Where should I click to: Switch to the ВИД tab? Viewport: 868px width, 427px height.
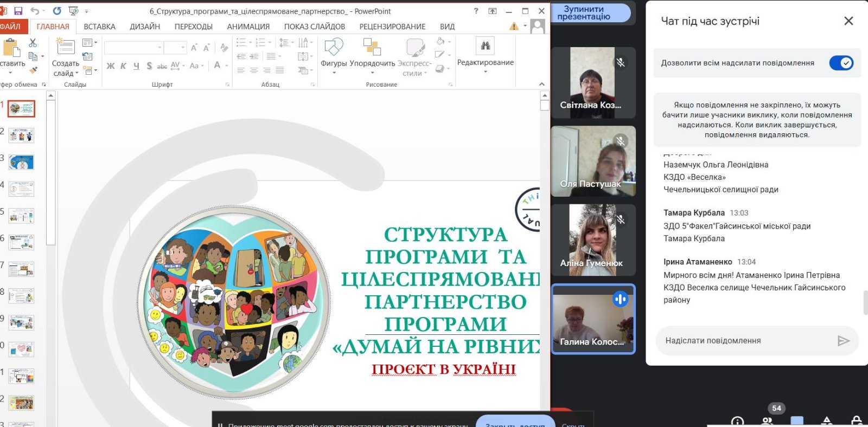[448, 27]
